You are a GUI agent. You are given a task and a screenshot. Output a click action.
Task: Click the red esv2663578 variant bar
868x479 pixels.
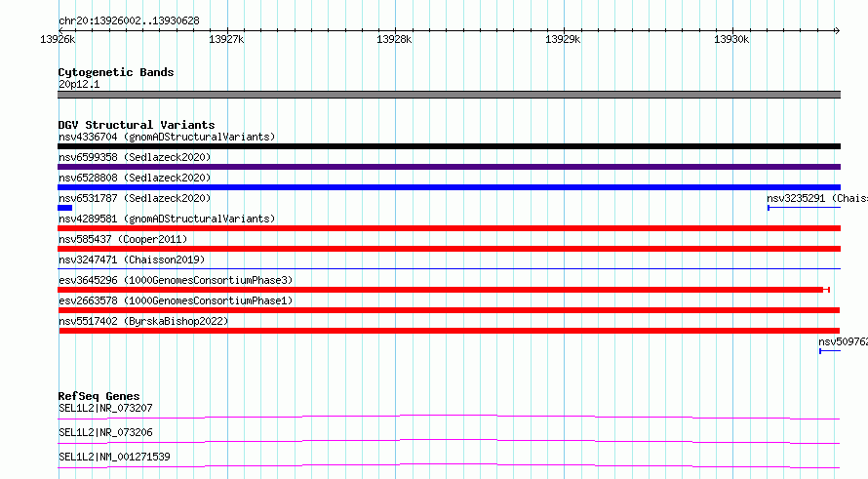449,310
